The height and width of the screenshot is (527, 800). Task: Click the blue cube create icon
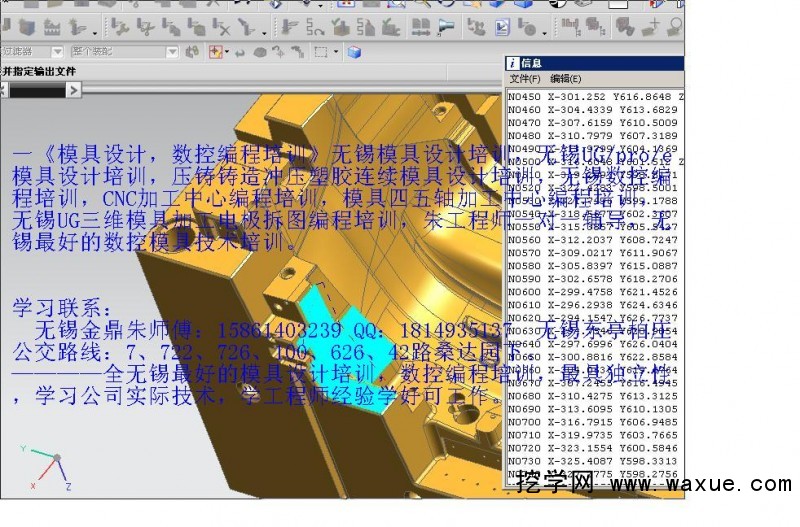[x=27, y=27]
